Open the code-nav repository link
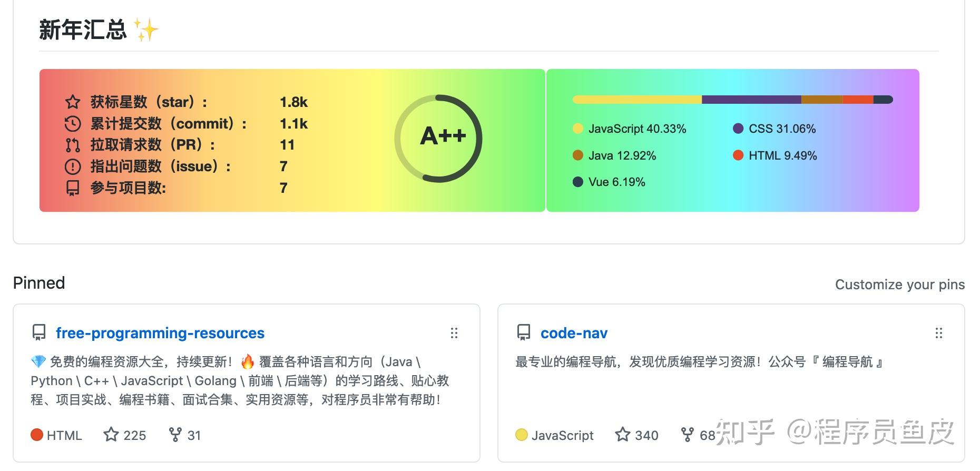The image size is (980, 471). point(574,333)
